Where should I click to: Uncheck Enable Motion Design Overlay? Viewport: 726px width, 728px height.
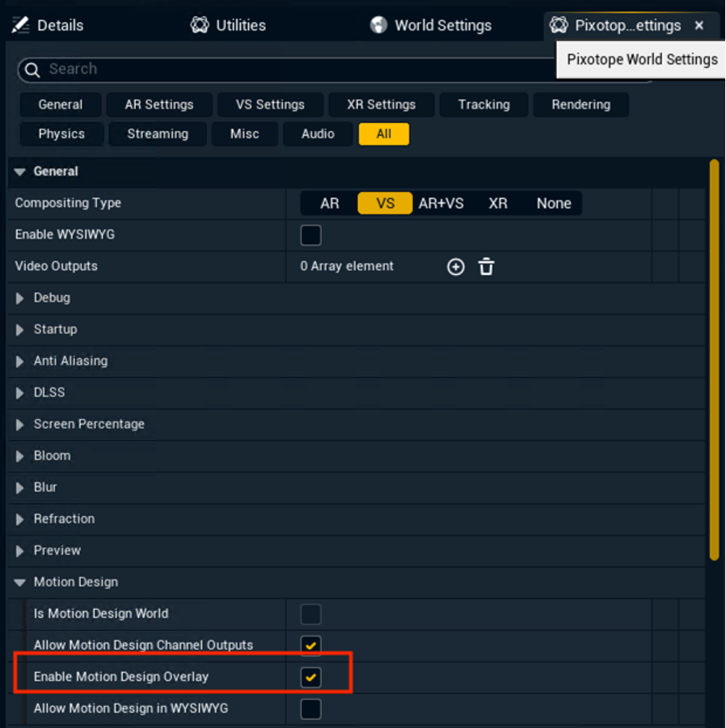tap(310, 677)
